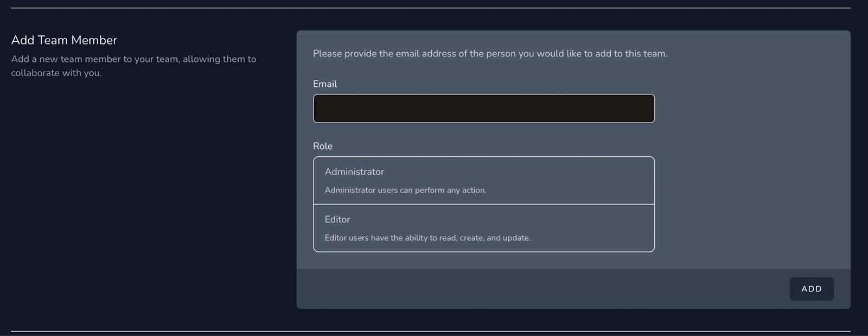Submit the new team member form
The image size is (868, 336).
pos(811,289)
